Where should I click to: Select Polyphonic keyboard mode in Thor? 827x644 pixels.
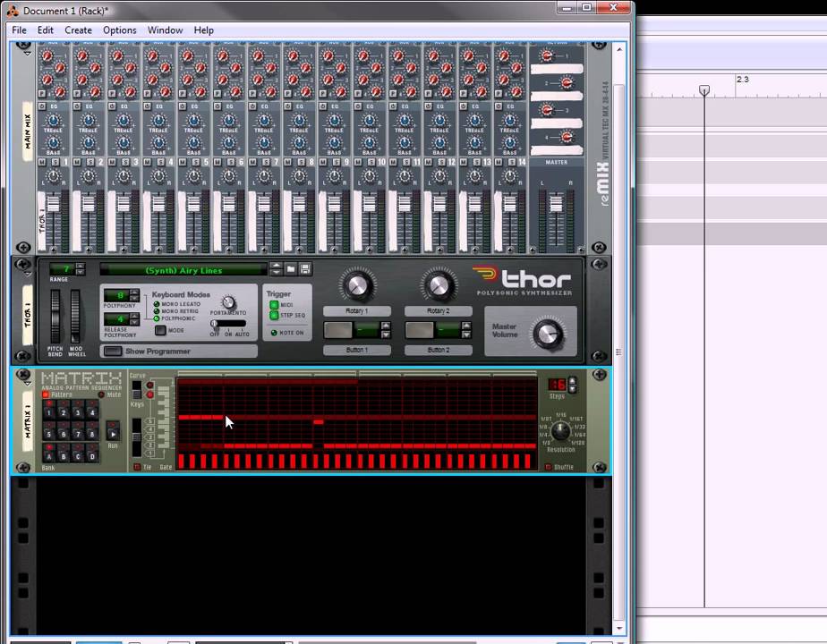coord(157,318)
